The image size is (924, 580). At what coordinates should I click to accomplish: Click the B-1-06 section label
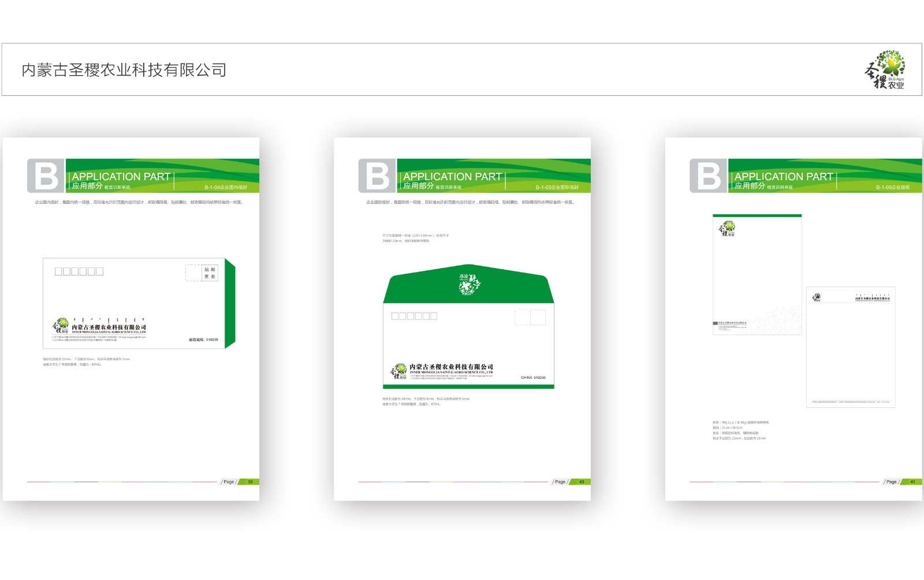pyautogui.click(x=892, y=188)
